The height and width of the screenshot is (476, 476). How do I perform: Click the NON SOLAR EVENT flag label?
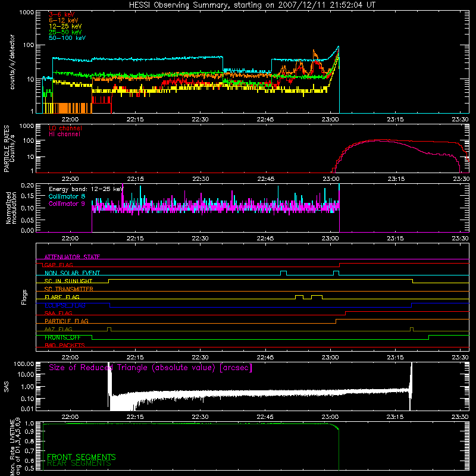(72, 273)
